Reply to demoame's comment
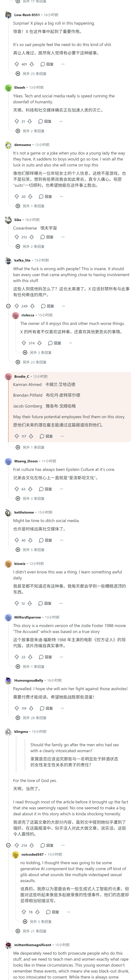The height and width of the screenshot is (980, 133). (46, 197)
